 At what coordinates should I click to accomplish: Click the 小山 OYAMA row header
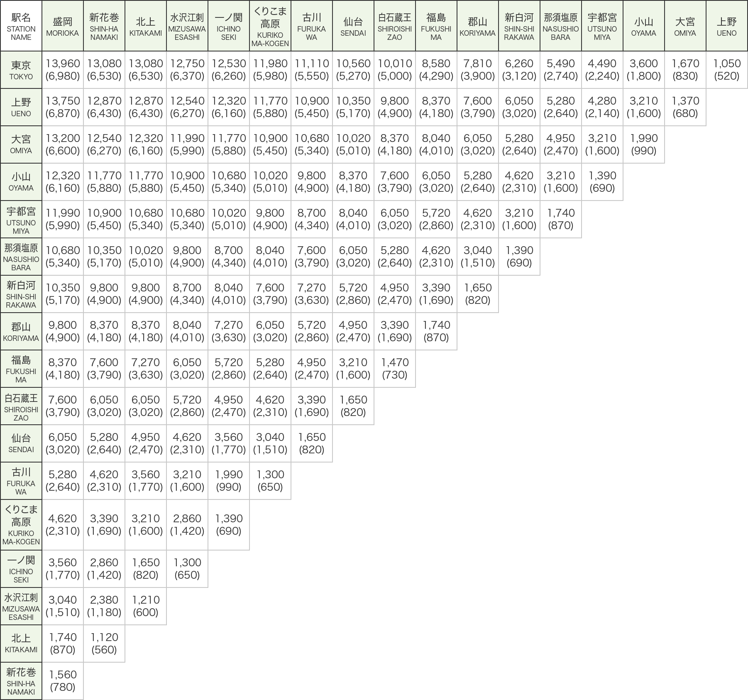click(x=21, y=182)
